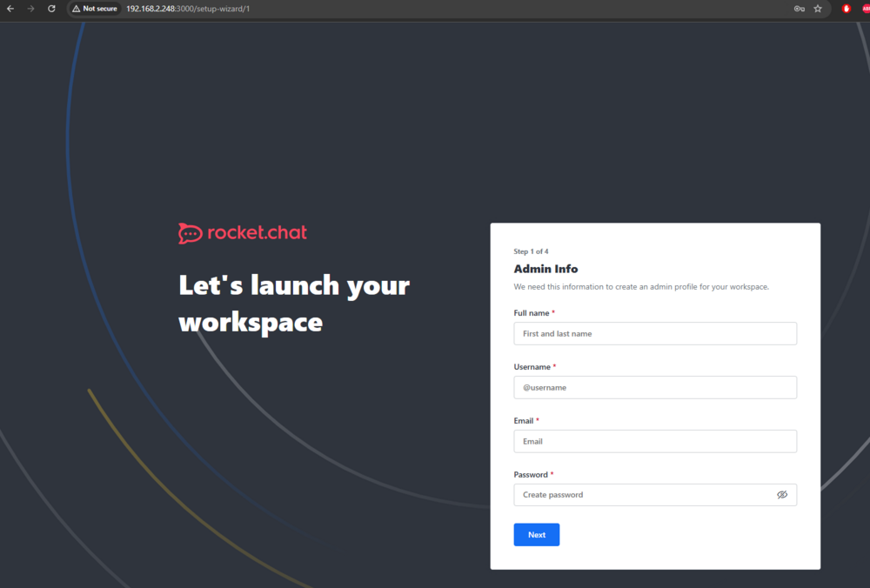Click the browser forward arrow
The width and height of the screenshot is (870, 588).
[x=30, y=9]
